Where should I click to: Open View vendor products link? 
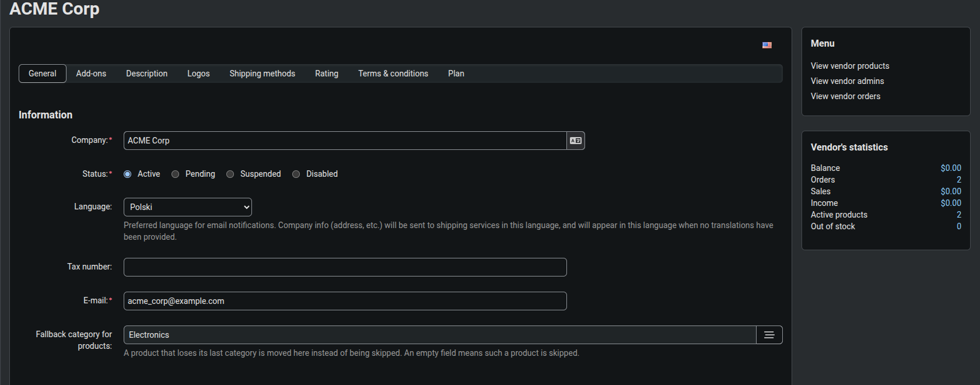850,66
